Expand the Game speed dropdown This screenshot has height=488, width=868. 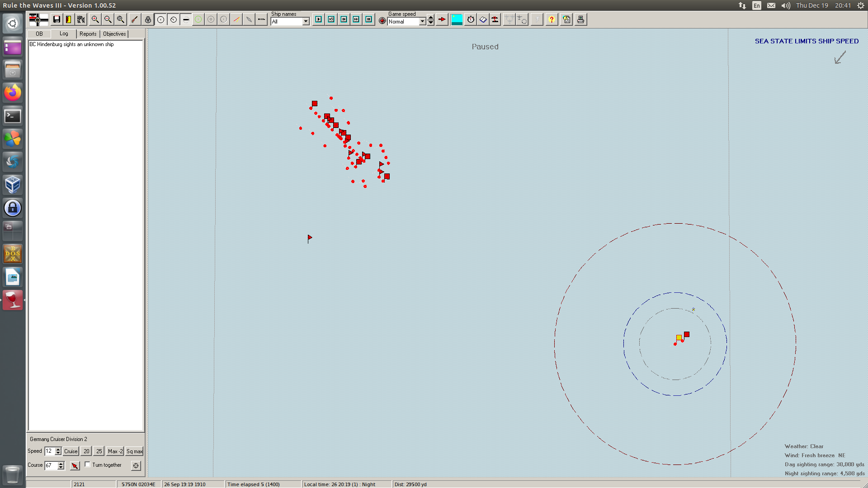click(422, 22)
